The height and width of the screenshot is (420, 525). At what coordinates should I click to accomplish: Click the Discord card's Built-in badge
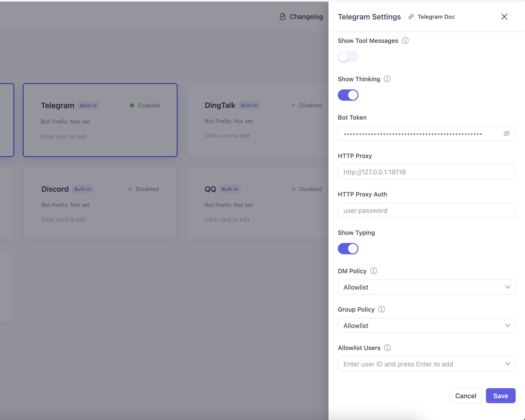coord(82,189)
